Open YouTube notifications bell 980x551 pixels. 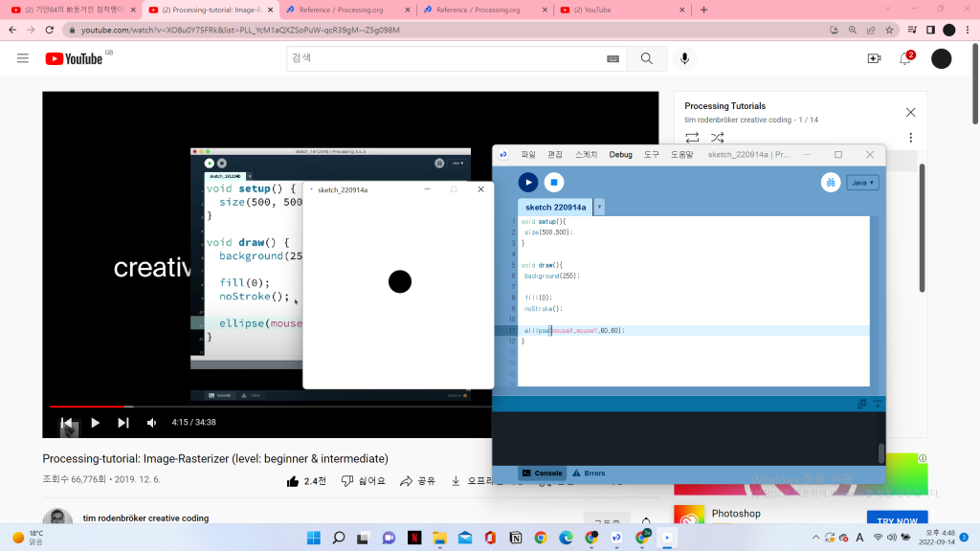pos(905,58)
